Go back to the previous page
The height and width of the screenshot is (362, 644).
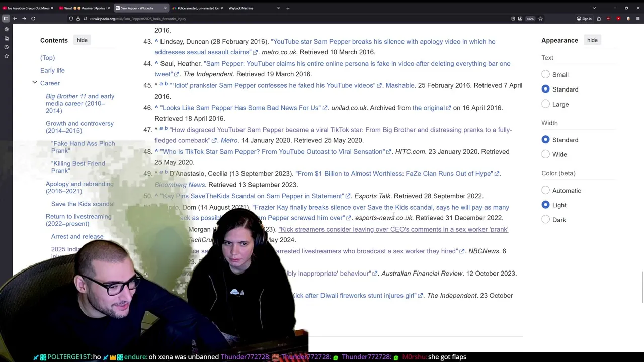point(15,19)
